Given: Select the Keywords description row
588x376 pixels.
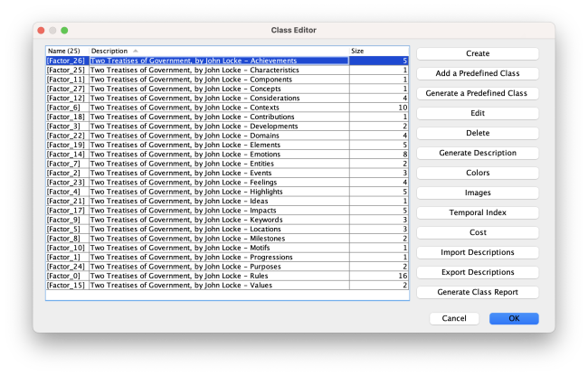Looking at the screenshot, I should [219, 220].
